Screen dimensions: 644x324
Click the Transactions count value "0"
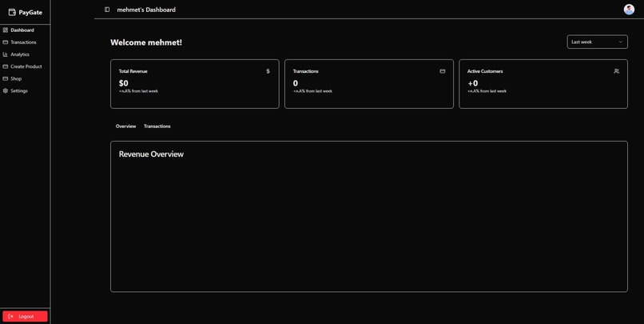click(296, 83)
